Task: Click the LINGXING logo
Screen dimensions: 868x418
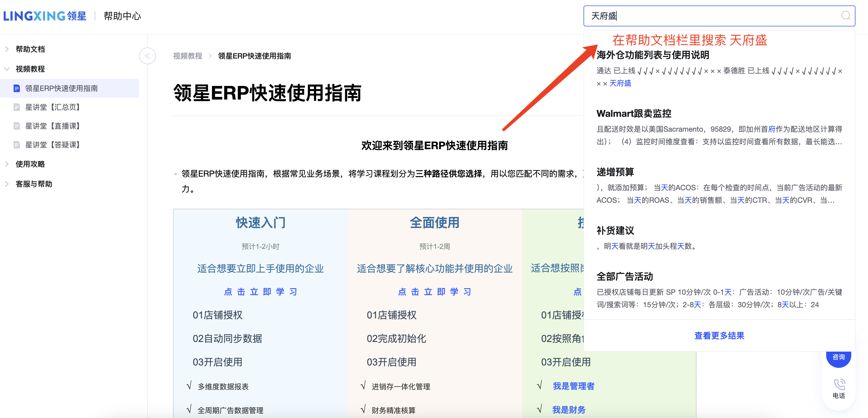Action: (x=44, y=16)
